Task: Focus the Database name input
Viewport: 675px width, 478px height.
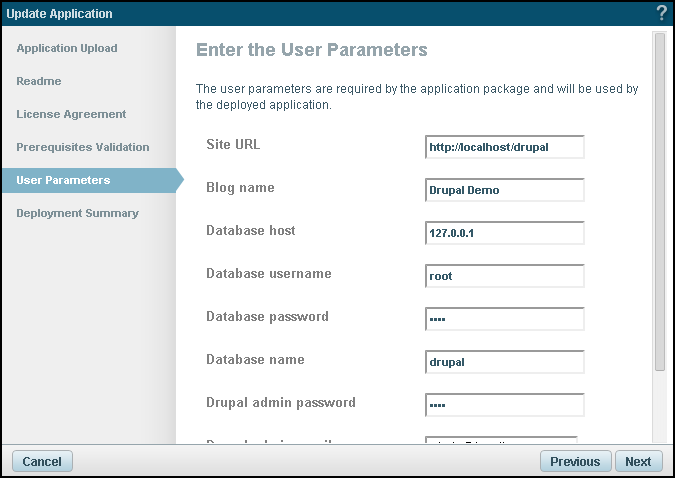Action: click(x=504, y=362)
